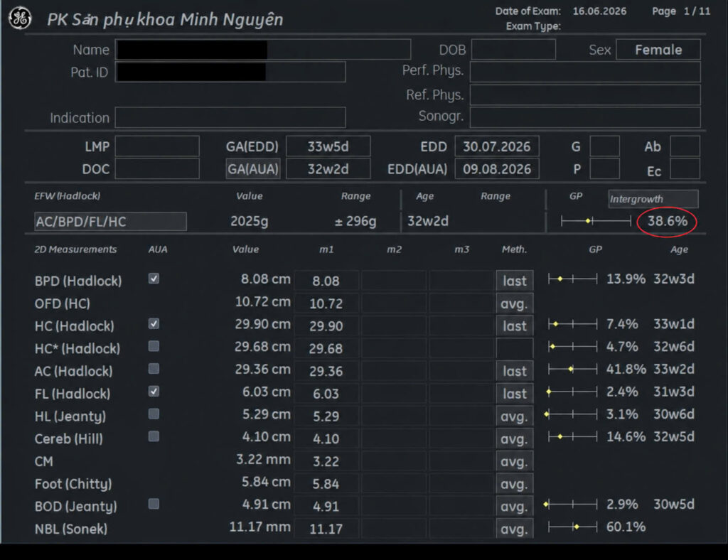728x560 pixels.
Task: Click the NBL (Sonek) percentile bar marker
Action: (576, 527)
